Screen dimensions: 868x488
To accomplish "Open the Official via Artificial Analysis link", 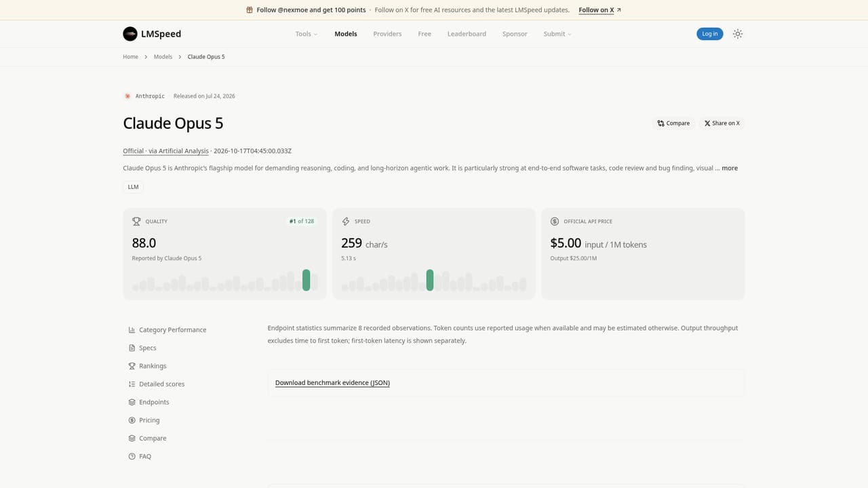I will tap(165, 151).
